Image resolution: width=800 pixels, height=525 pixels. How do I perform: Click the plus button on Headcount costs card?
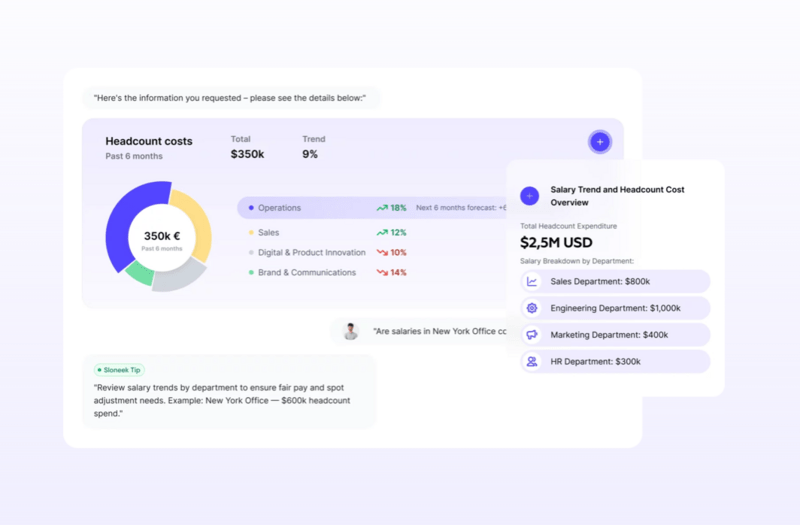tap(599, 142)
